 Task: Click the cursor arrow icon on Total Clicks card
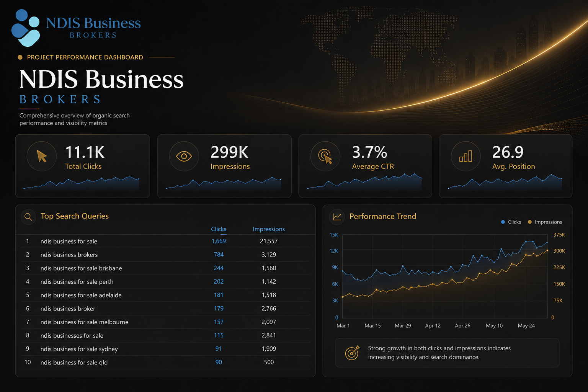[x=42, y=156]
